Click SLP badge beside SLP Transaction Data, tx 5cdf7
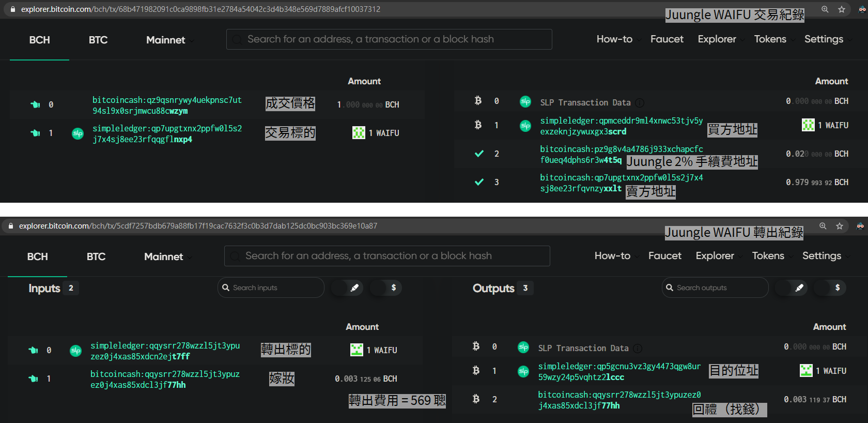868x423 pixels. click(x=523, y=348)
